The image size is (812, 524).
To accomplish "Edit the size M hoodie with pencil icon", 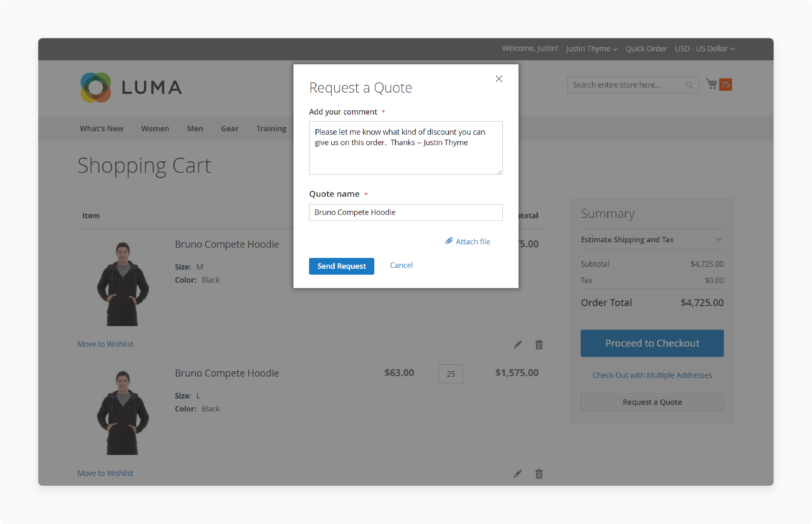I will [517, 345].
